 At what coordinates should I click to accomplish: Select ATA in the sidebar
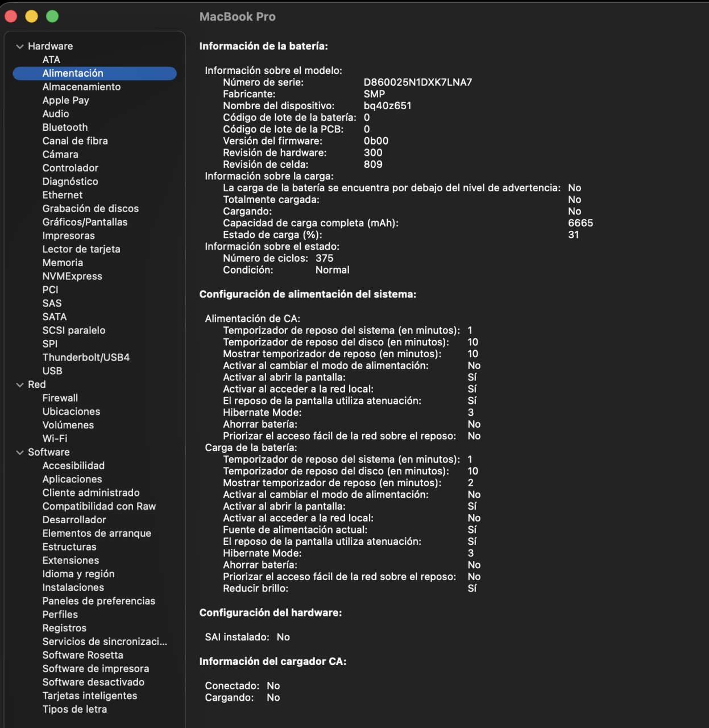pyautogui.click(x=51, y=60)
